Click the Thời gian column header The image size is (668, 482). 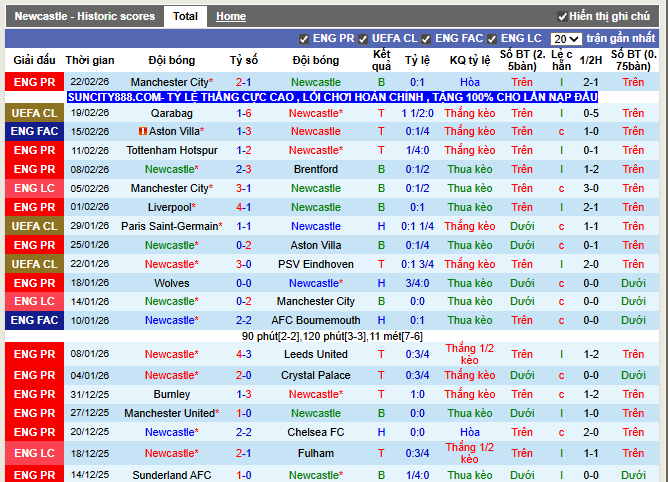[x=90, y=60]
